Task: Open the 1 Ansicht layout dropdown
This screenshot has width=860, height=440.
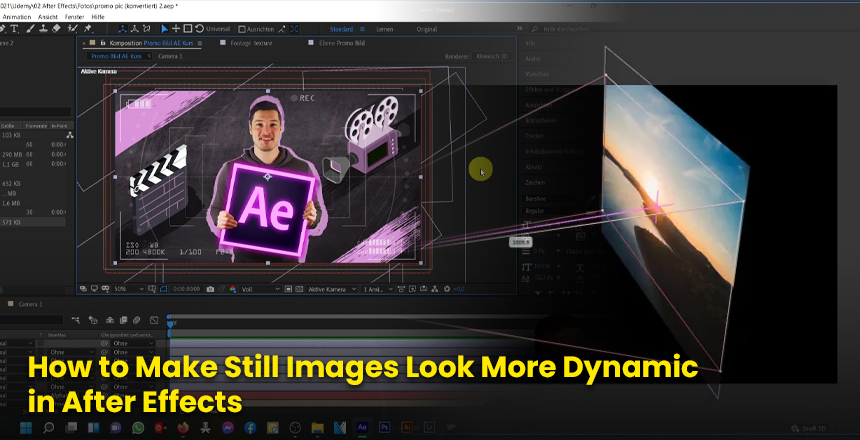Action: [x=378, y=289]
